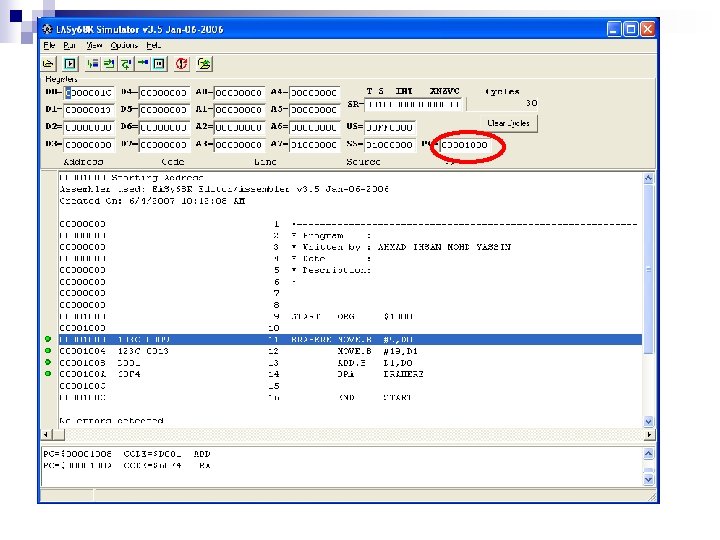Click the listing scrollbar down arrow
The image size is (720, 540).
coord(648,421)
